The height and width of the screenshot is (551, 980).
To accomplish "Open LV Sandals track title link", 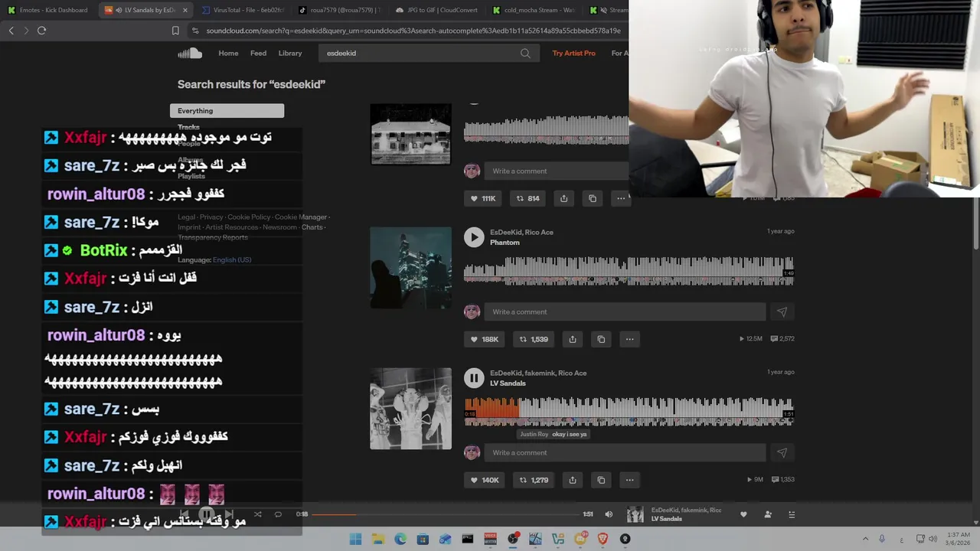I will [508, 383].
